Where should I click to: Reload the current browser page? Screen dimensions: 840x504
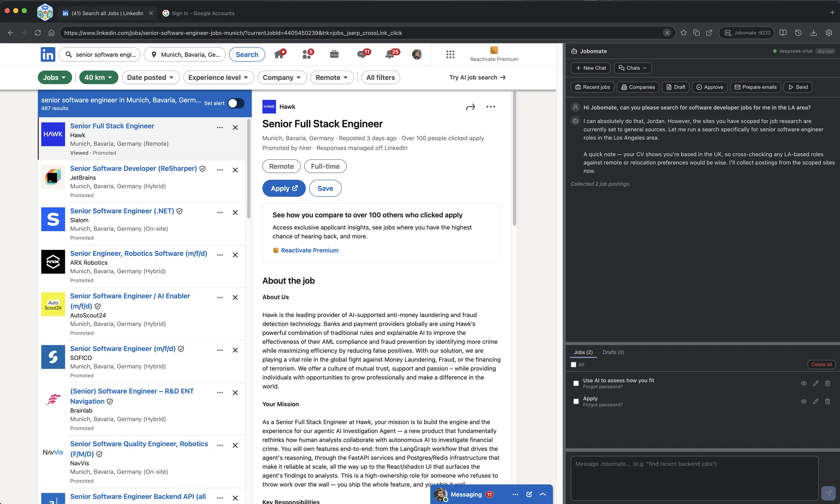[x=38, y=33]
